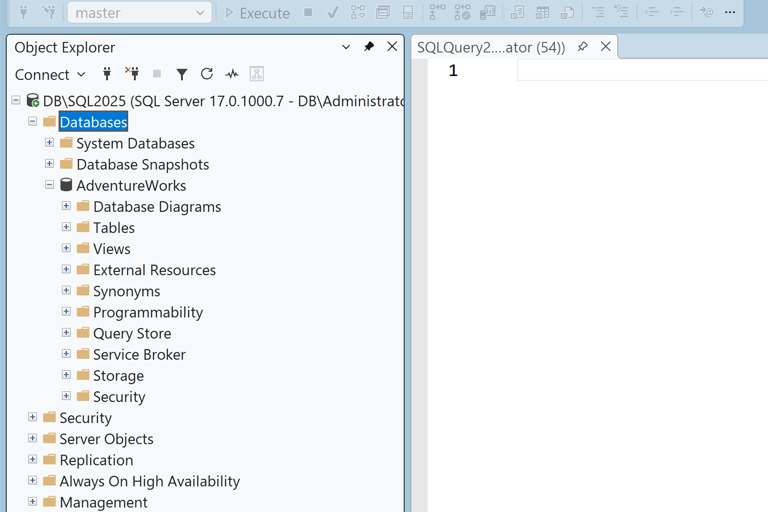The height and width of the screenshot is (512, 768).
Task: Click the Connect plug icon in top toolbar
Action: [x=23, y=12]
